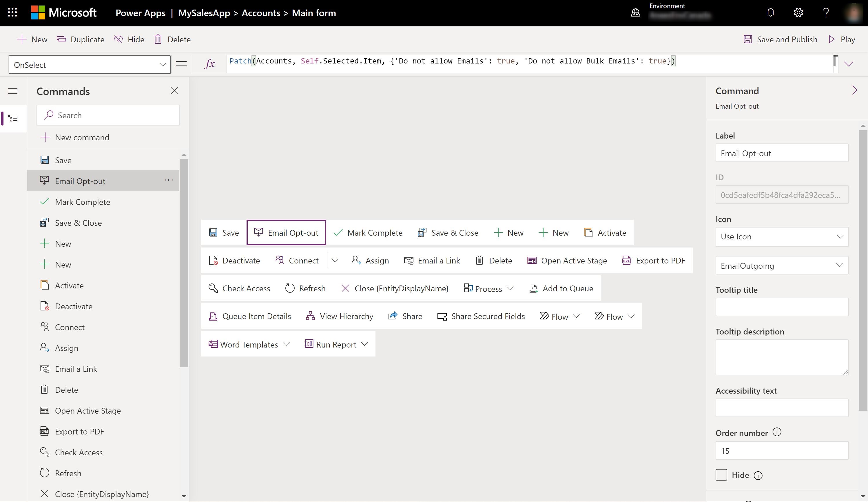Screen dimensions: 868x502
Task: Click Share Secured Fields on canvas
Action: 481,316
